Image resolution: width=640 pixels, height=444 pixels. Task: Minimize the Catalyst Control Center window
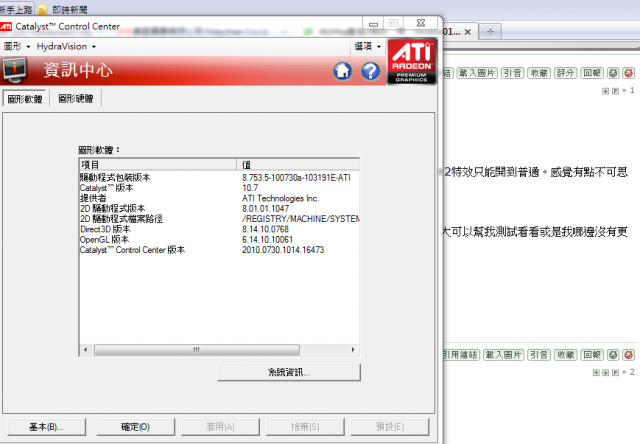[373, 24]
